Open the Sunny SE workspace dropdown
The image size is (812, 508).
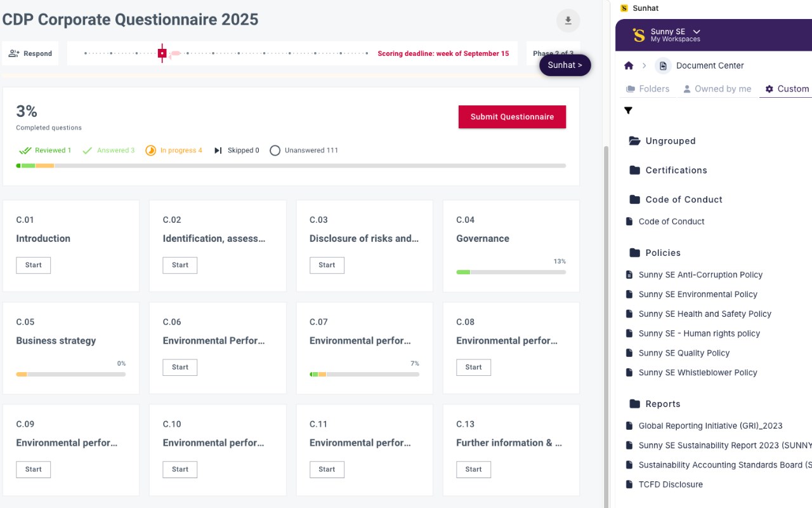697,32
